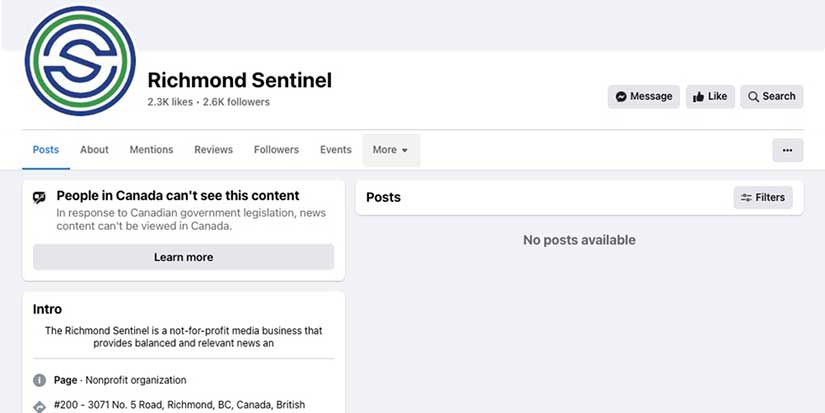Click the thumbs-up Like icon

[x=698, y=97]
